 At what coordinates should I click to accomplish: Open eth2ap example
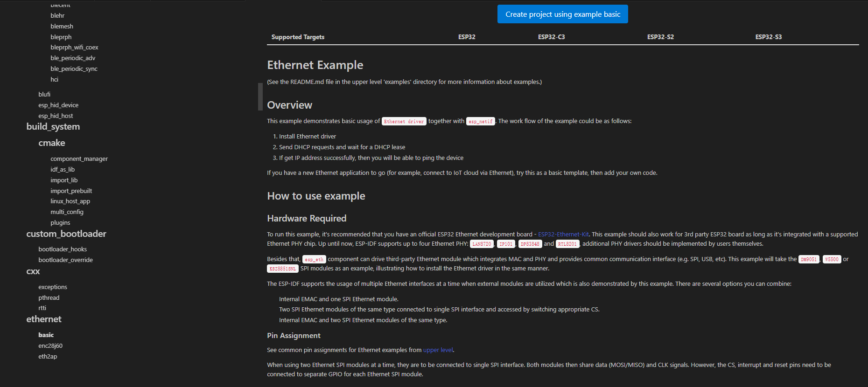tap(48, 357)
